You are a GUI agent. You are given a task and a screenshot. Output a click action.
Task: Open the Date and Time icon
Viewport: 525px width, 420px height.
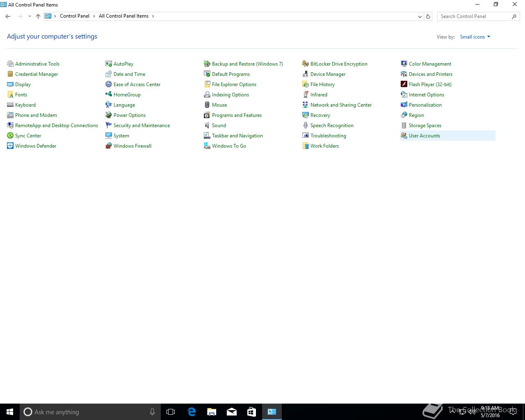pyautogui.click(x=109, y=74)
